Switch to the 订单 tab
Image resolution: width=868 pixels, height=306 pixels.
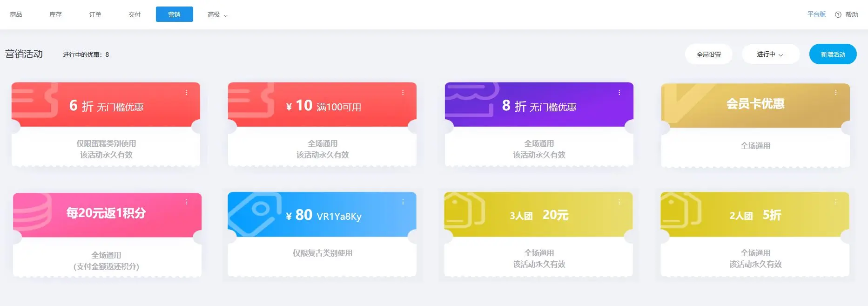95,15
